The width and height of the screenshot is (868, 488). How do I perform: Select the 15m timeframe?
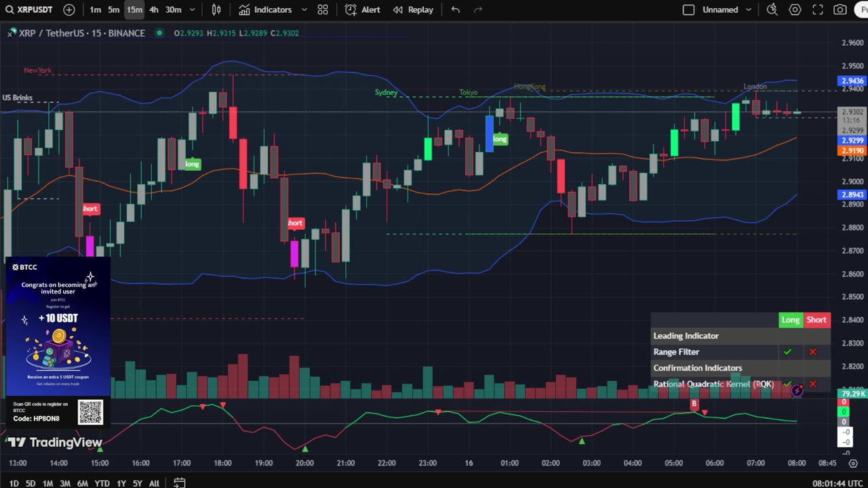tap(134, 9)
